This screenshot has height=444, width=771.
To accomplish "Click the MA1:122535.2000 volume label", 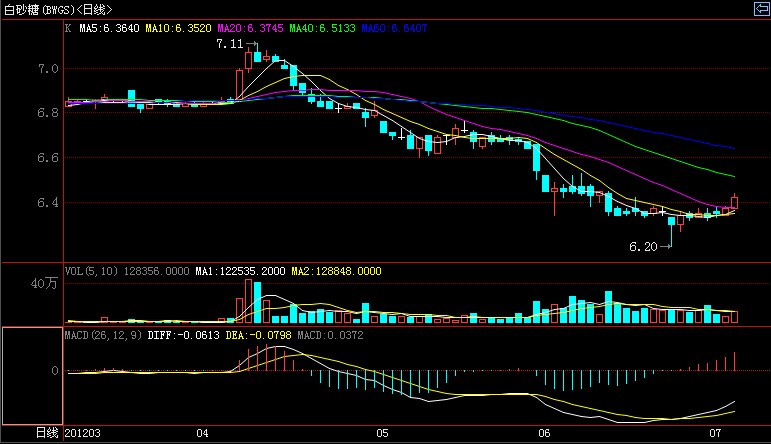I will tap(240, 271).
